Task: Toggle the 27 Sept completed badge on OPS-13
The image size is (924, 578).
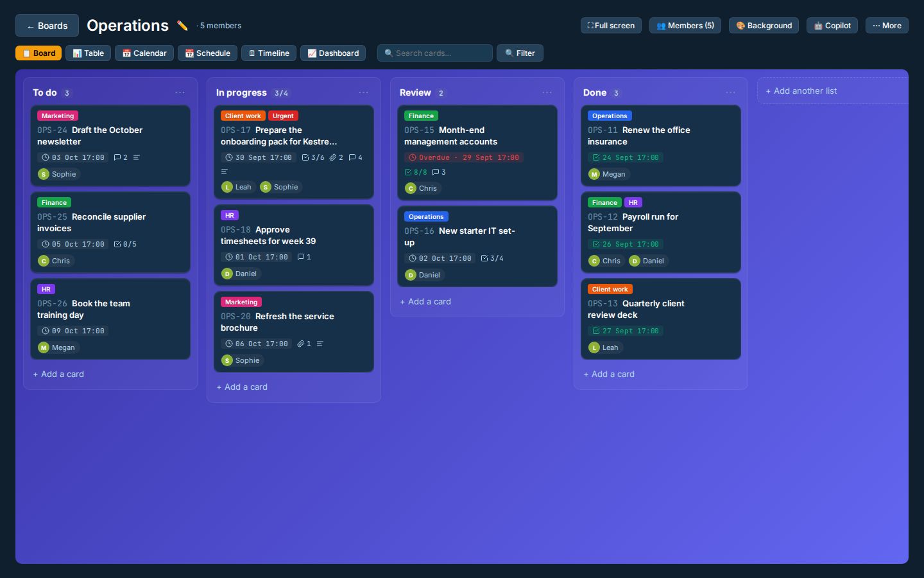Action: click(626, 331)
